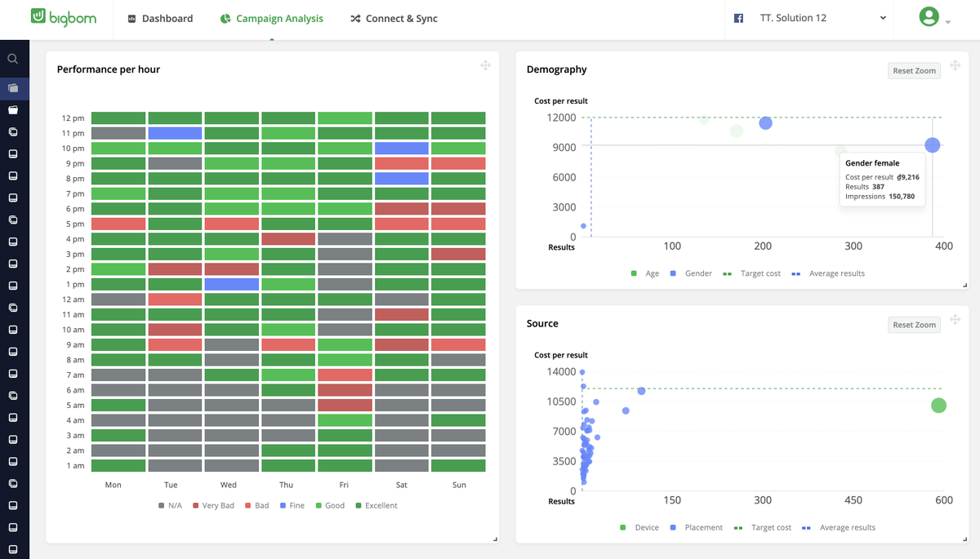
Task: Toggle the Excellent legend entry
Action: [x=376, y=506]
